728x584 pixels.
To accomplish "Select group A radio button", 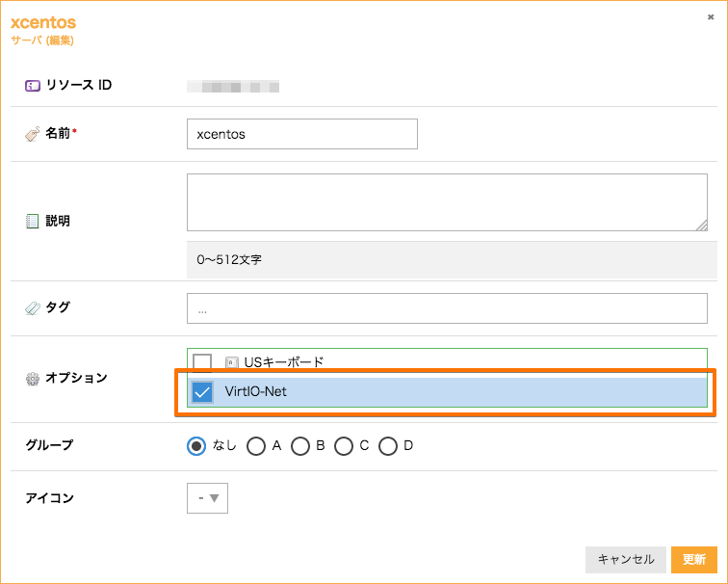I will coord(256,445).
